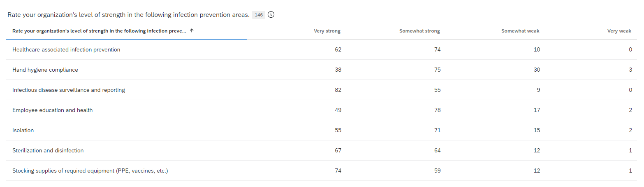644x187 pixels.
Task: Select the Sterilization and disinfection row
Action: [322, 150]
